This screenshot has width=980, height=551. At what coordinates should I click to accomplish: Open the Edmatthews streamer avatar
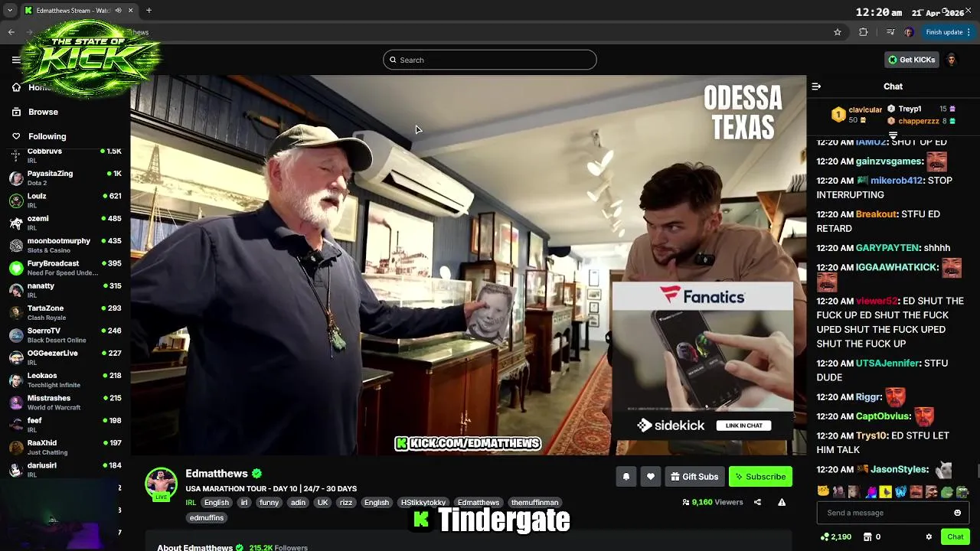(x=162, y=484)
